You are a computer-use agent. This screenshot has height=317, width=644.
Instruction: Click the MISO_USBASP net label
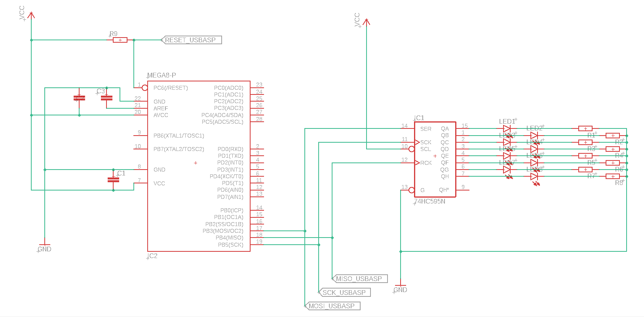pos(360,279)
